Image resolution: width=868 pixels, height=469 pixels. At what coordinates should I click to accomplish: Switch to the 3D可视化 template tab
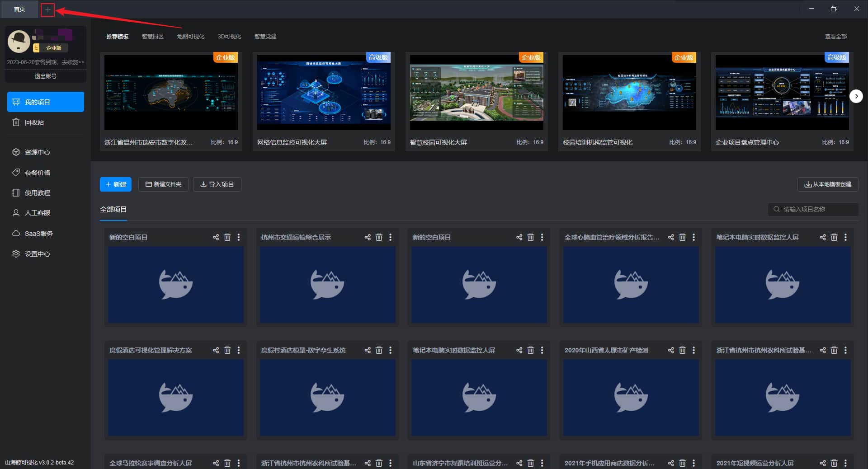(x=230, y=37)
